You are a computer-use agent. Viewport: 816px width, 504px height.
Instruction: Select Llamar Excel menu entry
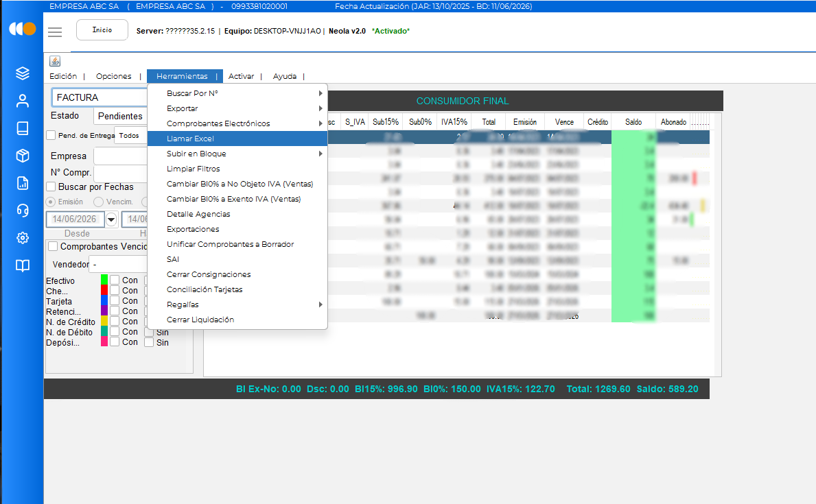pos(237,139)
